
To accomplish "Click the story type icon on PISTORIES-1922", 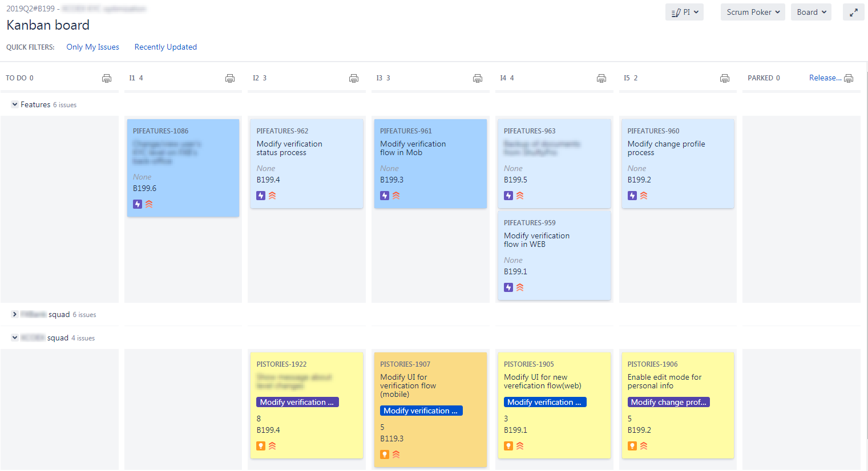I will pos(261,446).
